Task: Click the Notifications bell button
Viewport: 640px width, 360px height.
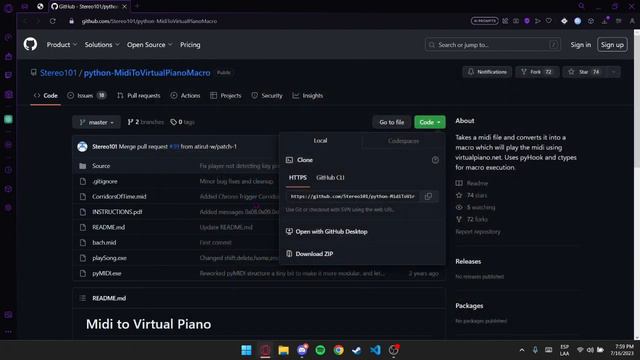Action: (487, 72)
